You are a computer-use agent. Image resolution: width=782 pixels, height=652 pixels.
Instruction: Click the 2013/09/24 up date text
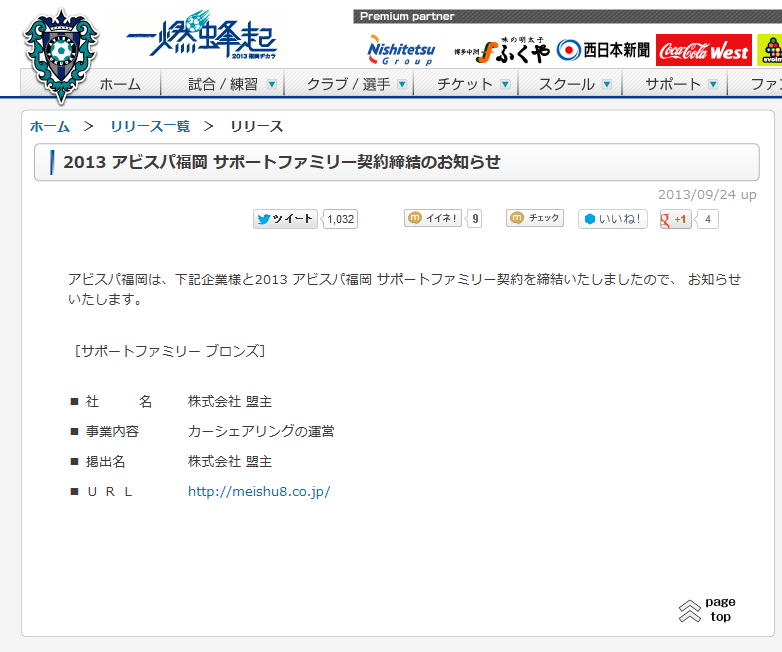click(707, 195)
